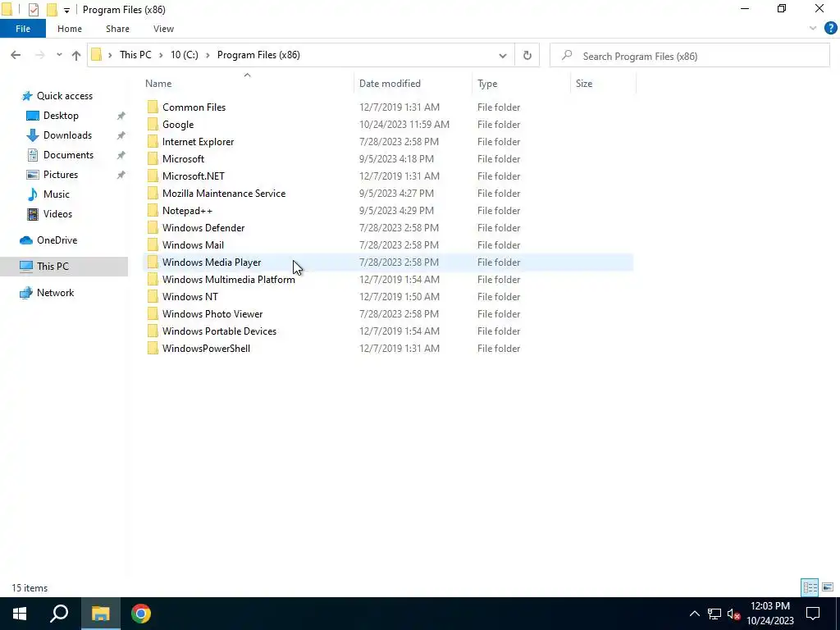Screen dimensions: 840x630
Task: Click the muted volume icon in tray
Action: [x=734, y=614]
